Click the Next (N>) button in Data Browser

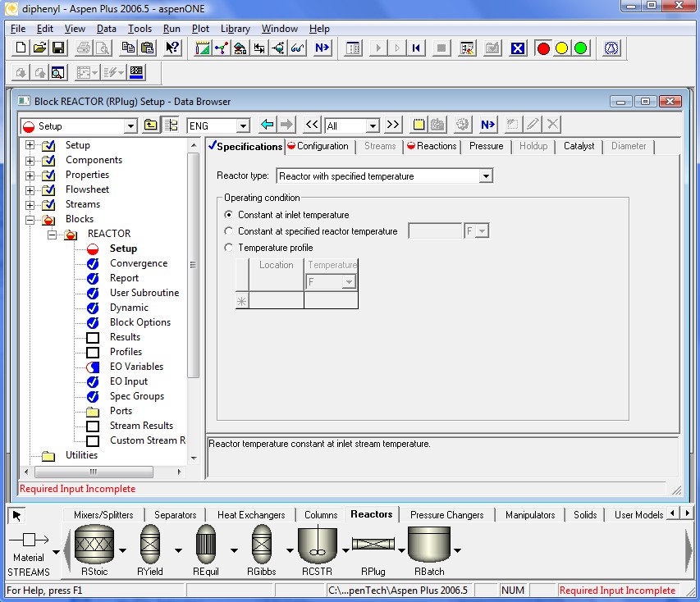pyautogui.click(x=488, y=125)
